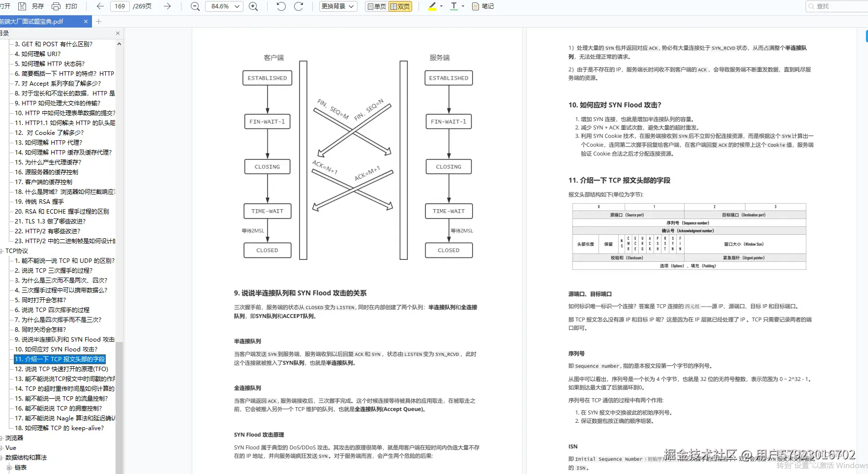The height and width of the screenshot is (474, 868).
Task: Close the table of contents panel
Action: [x=118, y=33]
